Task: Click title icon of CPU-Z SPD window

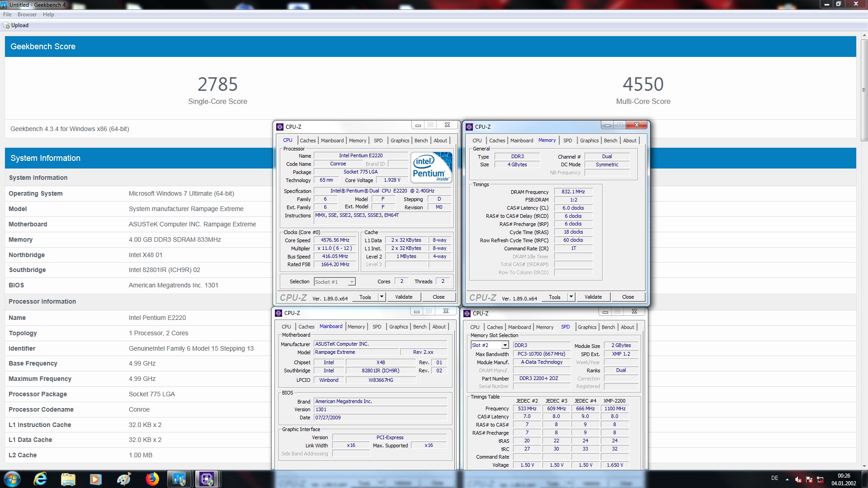Action: 467,314
